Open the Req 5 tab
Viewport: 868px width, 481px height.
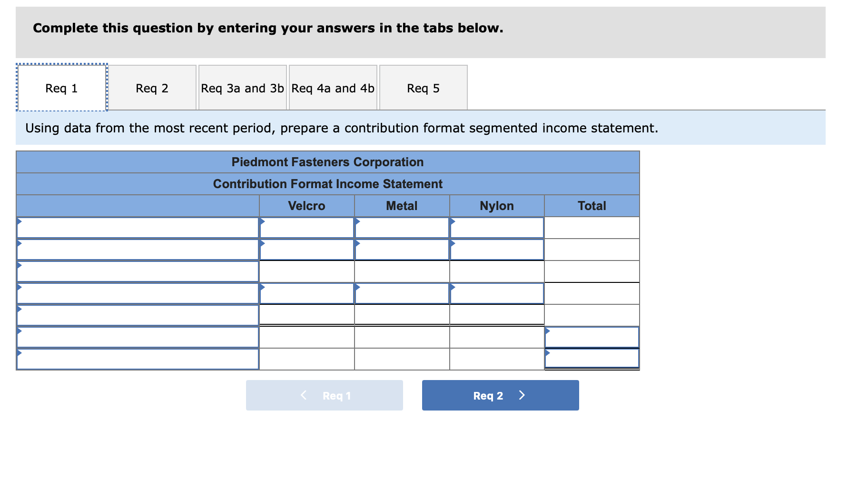[x=423, y=88]
